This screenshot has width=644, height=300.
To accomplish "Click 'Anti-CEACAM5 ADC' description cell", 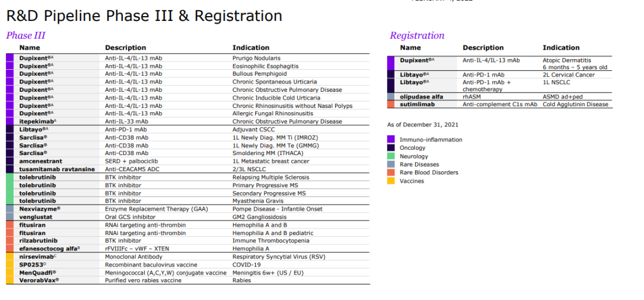I will pos(132,169).
